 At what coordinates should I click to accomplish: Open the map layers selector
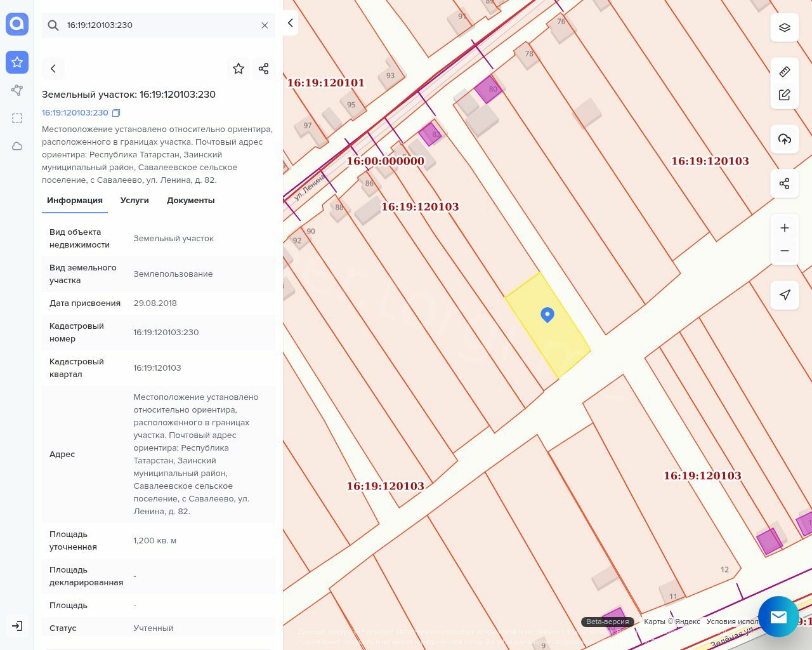(785, 28)
